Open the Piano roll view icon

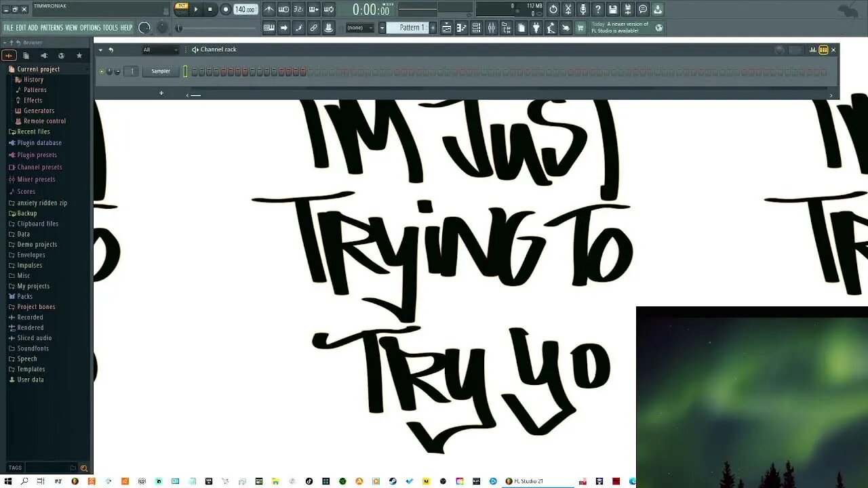(x=462, y=28)
